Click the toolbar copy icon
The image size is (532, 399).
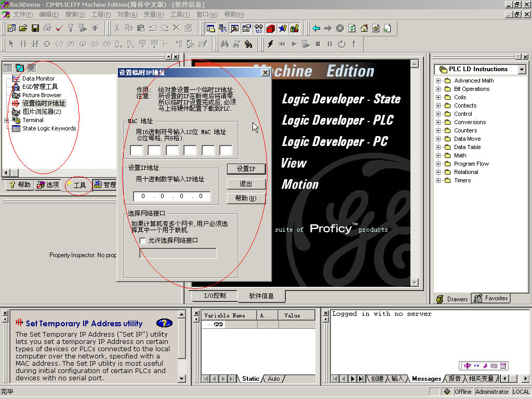click(x=129, y=28)
